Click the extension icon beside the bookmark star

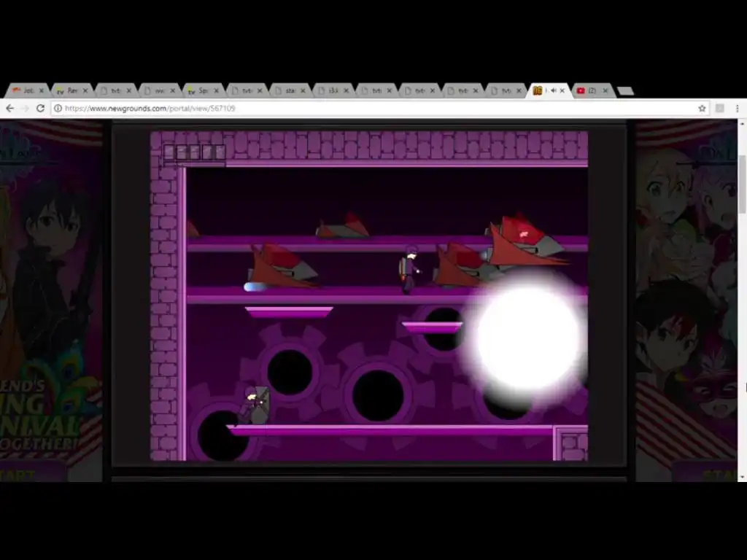coord(720,109)
